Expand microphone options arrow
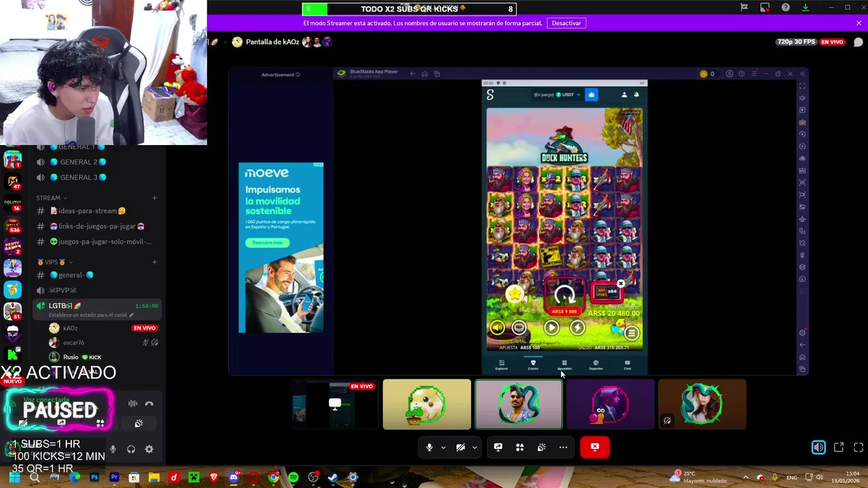This screenshot has height=488, width=868. [x=443, y=447]
